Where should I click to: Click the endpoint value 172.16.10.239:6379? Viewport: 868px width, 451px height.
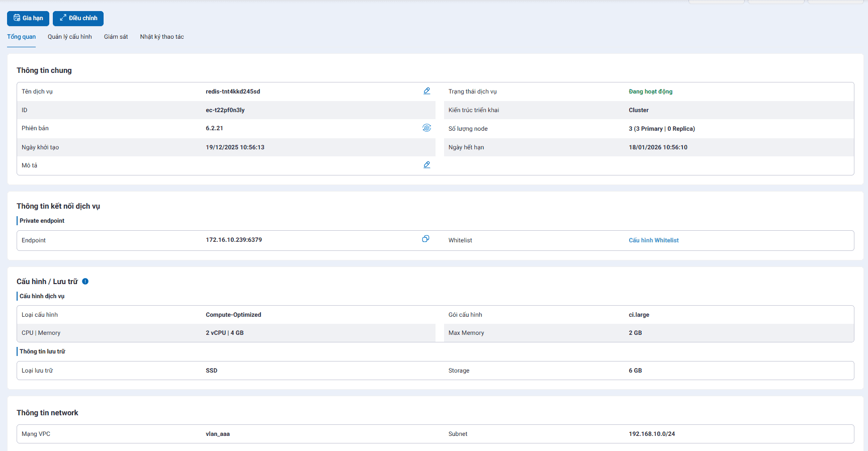click(x=234, y=240)
